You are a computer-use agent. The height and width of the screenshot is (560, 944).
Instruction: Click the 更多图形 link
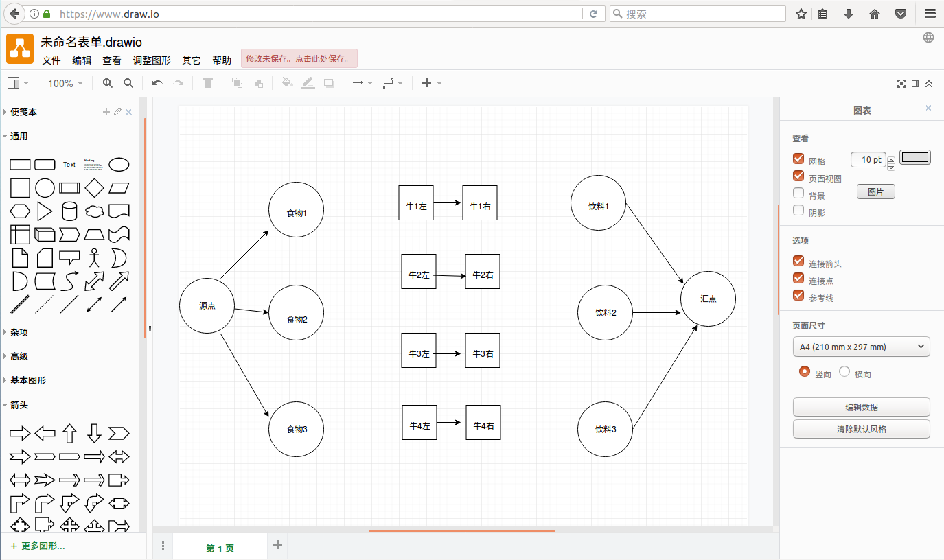(38, 546)
